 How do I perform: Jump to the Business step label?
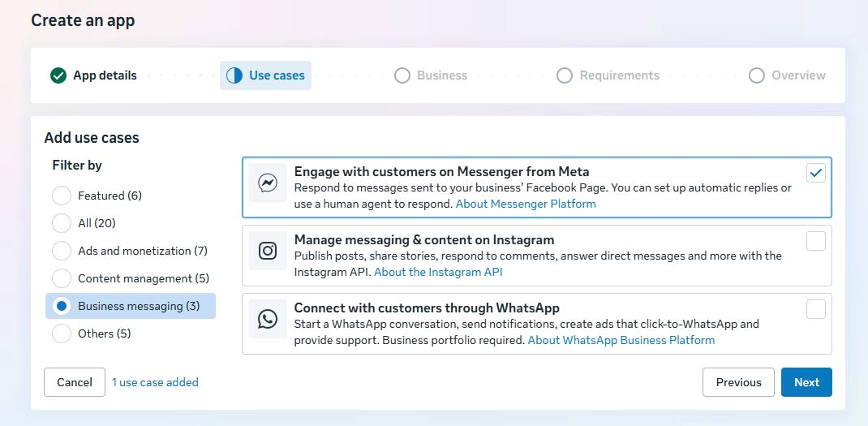442,75
